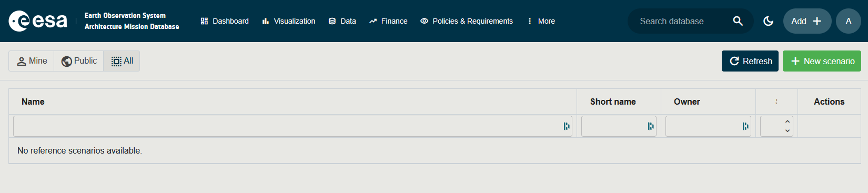This screenshot has height=193, width=868.
Task: Open the Dashboard menu item
Action: pos(225,21)
